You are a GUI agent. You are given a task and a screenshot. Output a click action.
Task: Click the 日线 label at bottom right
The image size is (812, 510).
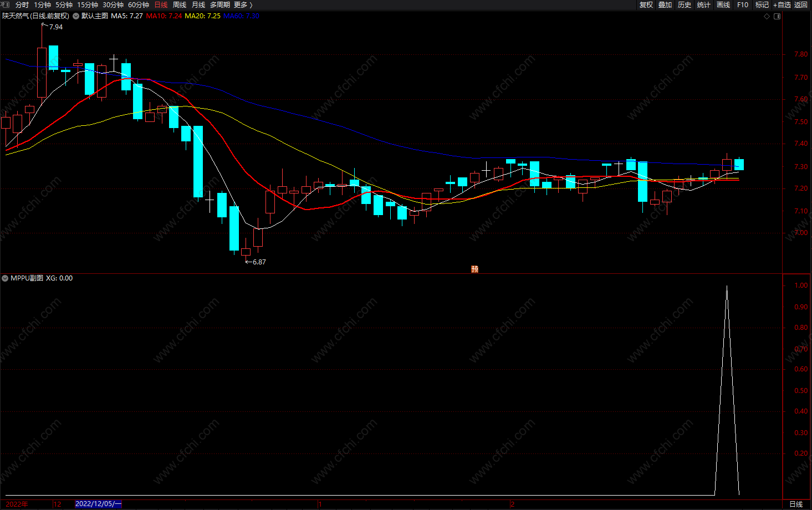[796, 504]
